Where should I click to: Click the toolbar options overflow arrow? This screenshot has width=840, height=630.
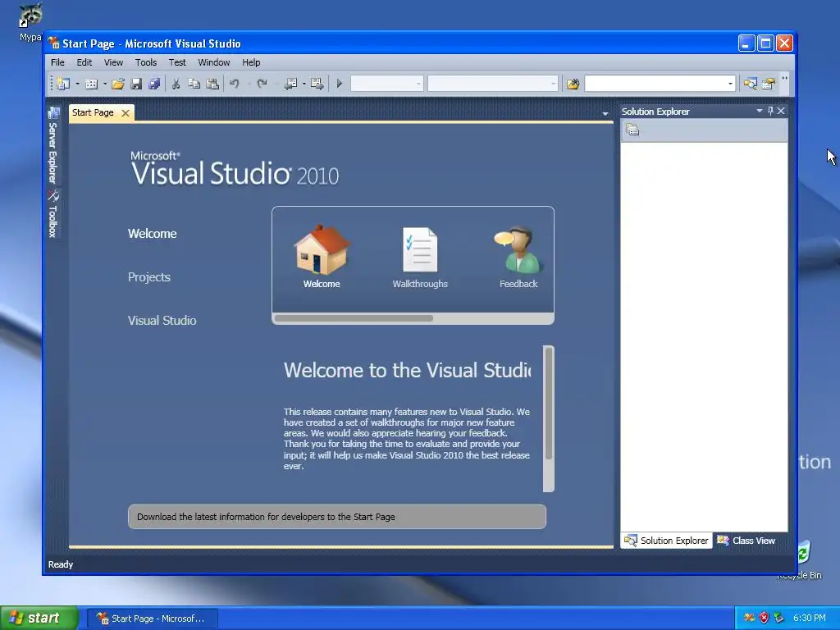click(785, 81)
